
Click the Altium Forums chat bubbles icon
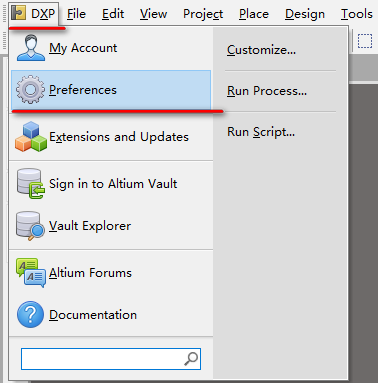point(31,273)
